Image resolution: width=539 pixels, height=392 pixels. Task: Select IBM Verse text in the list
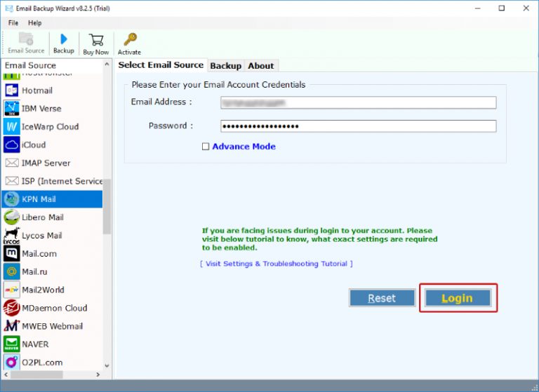41,109
